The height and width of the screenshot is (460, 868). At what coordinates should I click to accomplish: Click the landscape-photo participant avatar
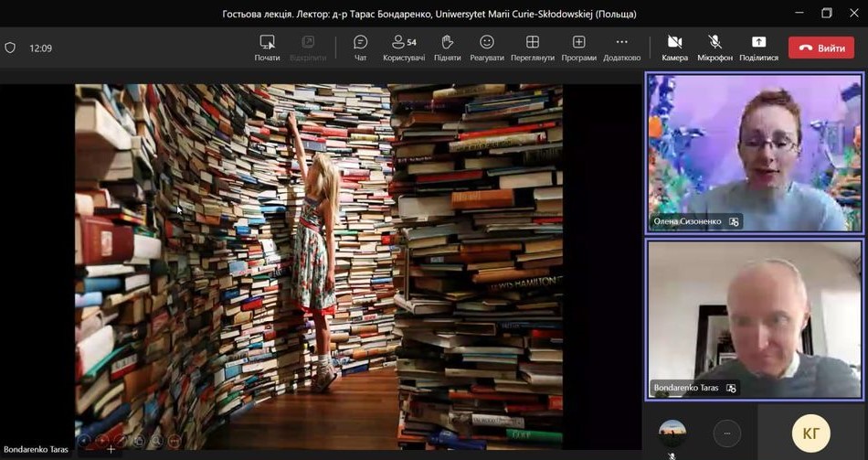672,433
